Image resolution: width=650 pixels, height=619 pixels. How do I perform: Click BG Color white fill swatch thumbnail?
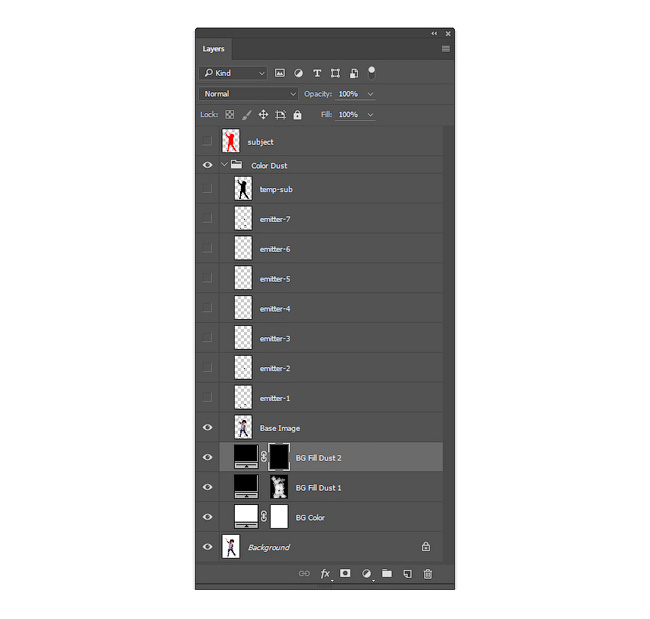246,516
